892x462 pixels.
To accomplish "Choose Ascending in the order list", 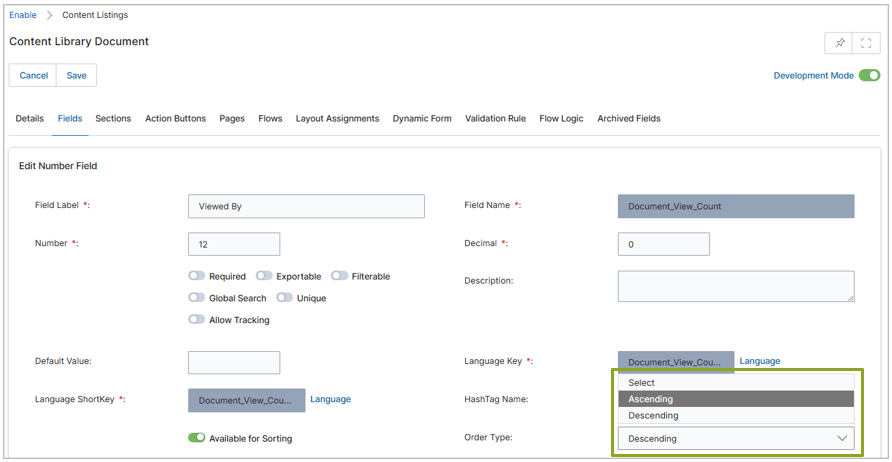I will pos(736,399).
